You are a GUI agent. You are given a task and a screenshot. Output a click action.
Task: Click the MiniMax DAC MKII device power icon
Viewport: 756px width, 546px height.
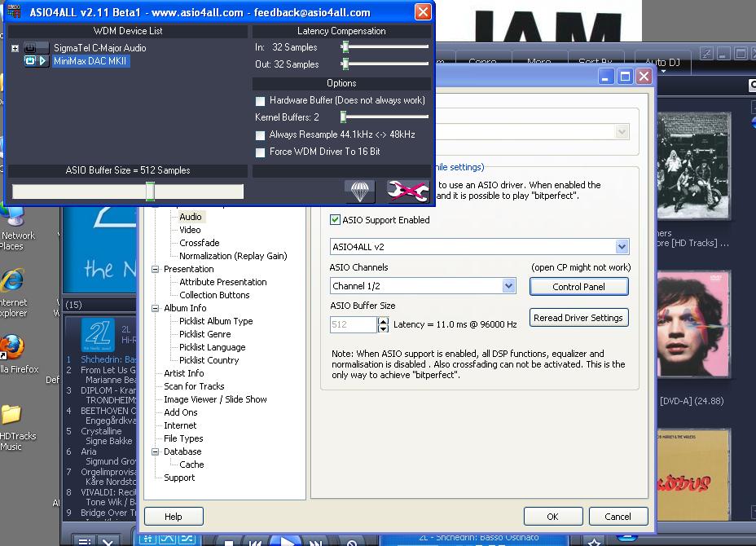[x=30, y=61]
